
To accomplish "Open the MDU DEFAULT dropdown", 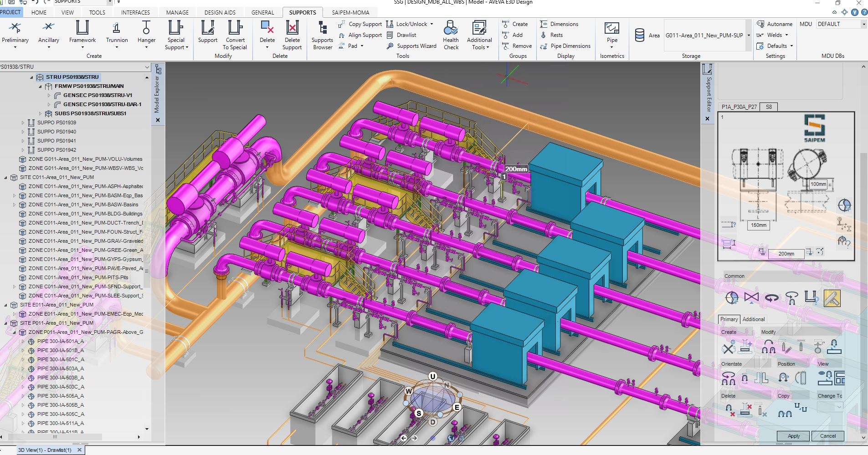I will (863, 24).
